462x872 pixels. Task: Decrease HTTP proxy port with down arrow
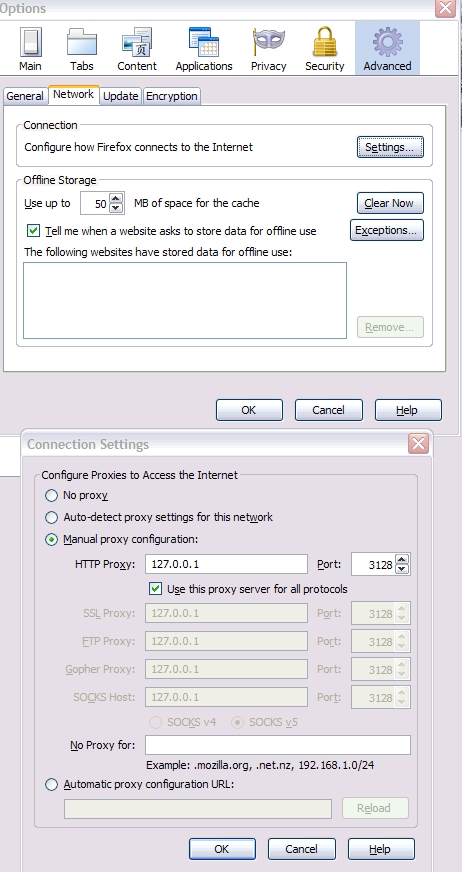pos(402,569)
